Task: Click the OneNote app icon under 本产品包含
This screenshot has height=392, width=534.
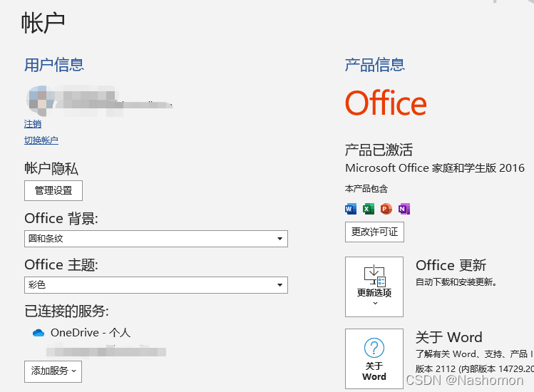Action: [404, 209]
